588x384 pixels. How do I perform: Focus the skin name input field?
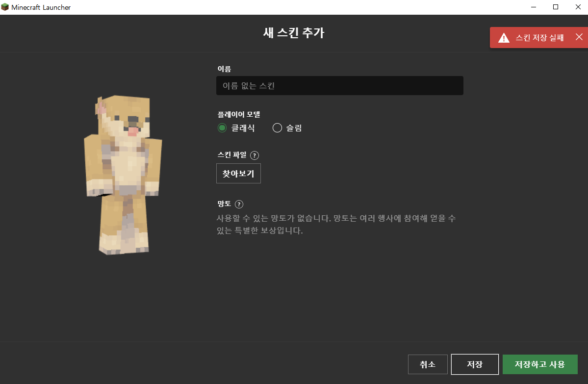[340, 85]
